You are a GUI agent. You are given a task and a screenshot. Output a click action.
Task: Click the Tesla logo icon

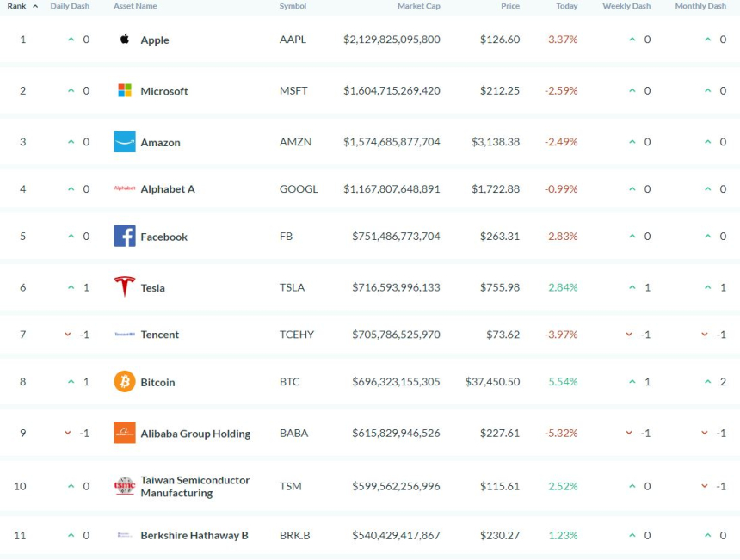pyautogui.click(x=125, y=287)
